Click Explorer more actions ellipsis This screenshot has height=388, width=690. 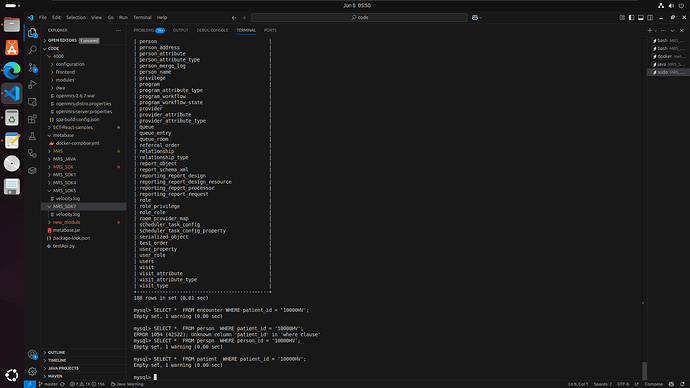118,30
